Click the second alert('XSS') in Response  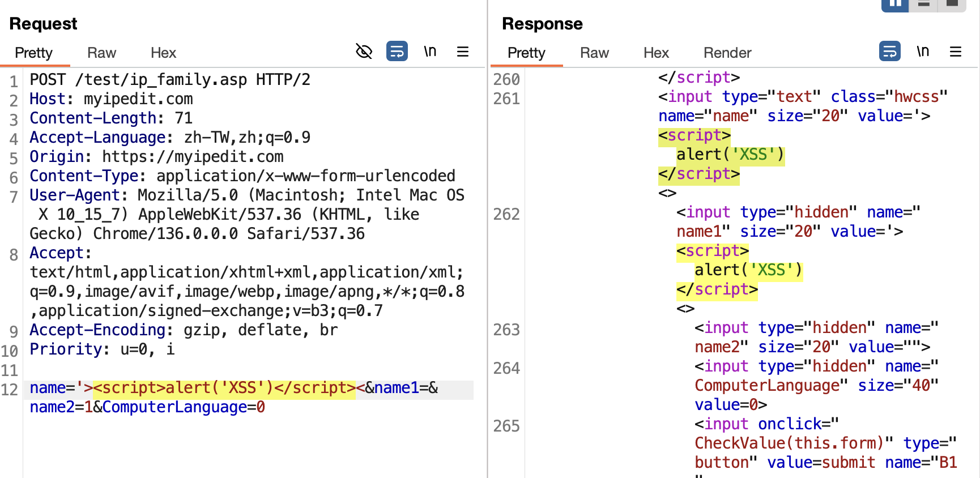[x=748, y=270]
